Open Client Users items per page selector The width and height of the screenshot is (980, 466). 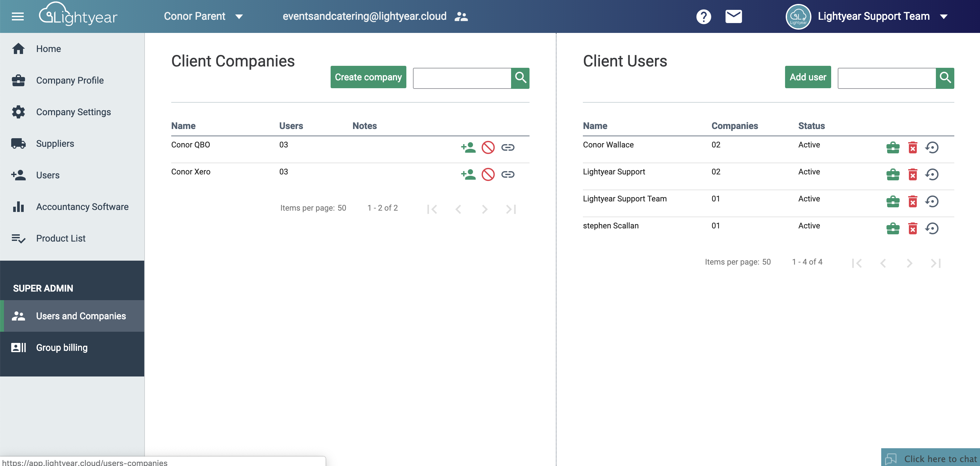[766, 262]
